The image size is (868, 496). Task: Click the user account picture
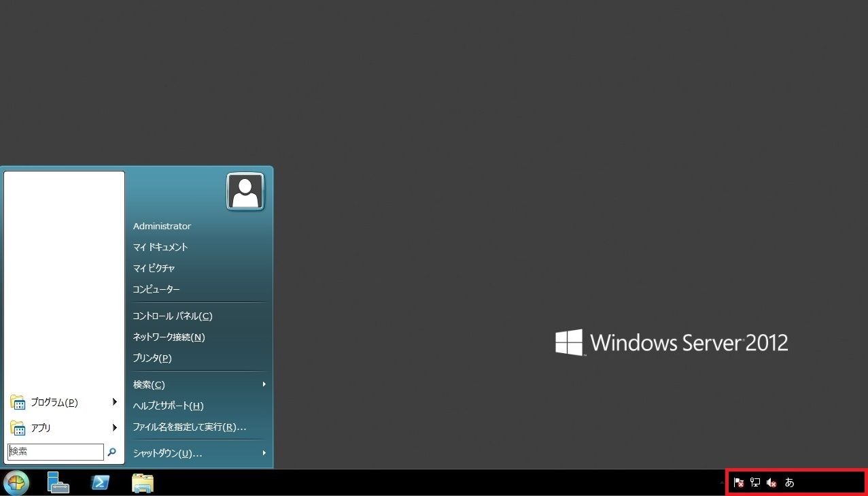(x=245, y=191)
